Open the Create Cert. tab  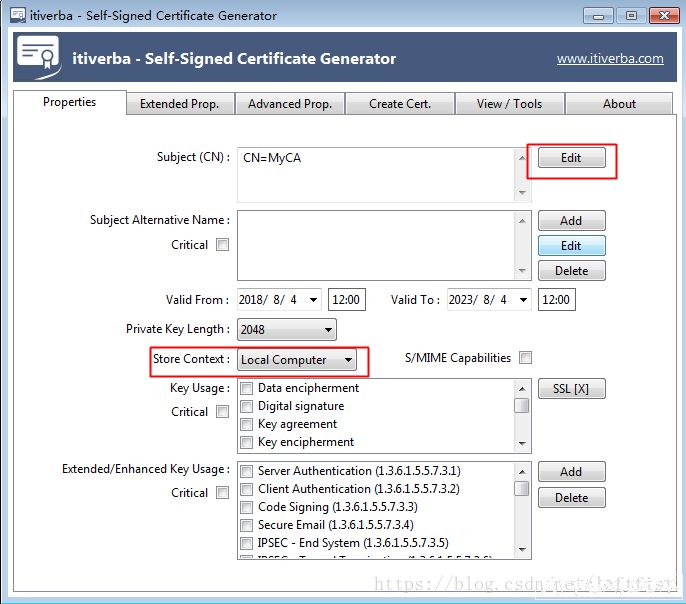click(x=400, y=104)
